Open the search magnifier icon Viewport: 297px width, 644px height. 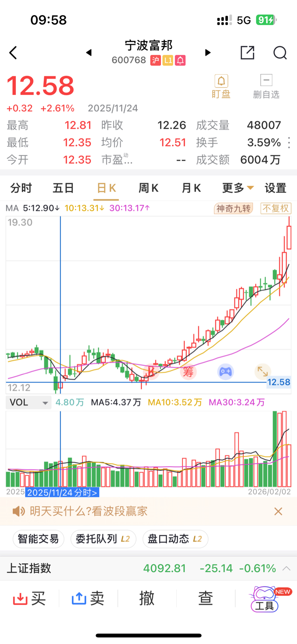pos(280,52)
